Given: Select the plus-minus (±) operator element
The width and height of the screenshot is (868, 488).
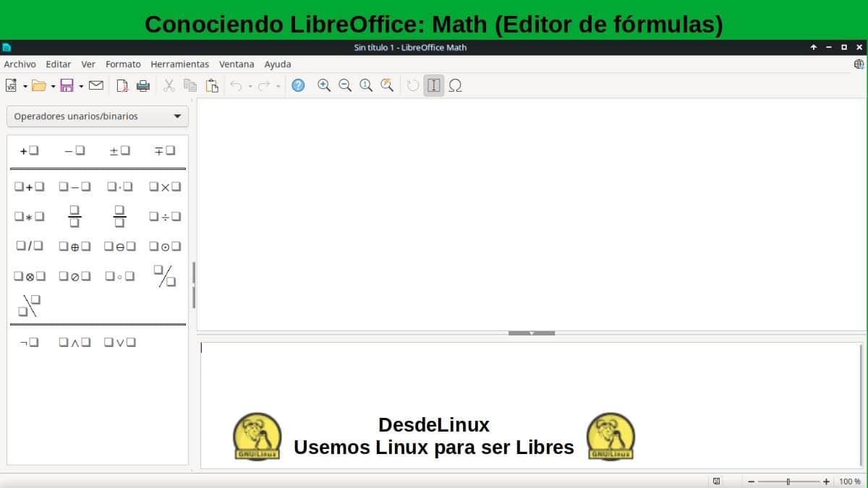Looking at the screenshot, I should [119, 150].
